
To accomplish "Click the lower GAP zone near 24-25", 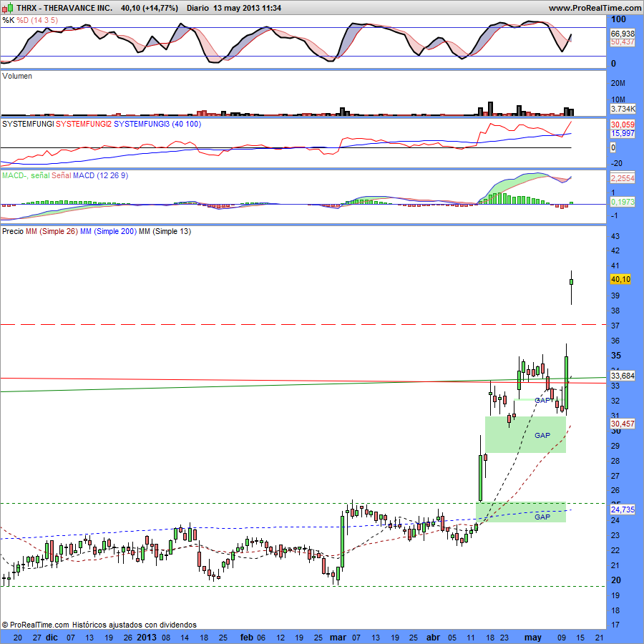I will point(521,512).
